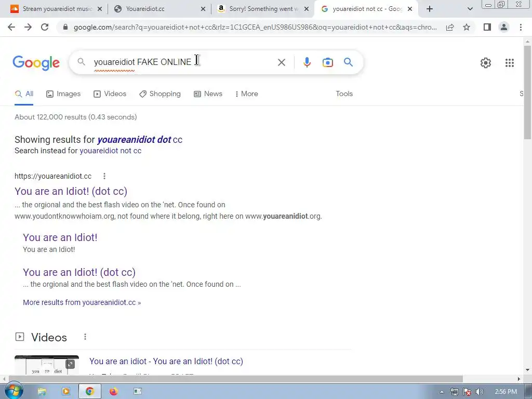532x399 pixels.
Task: Submit search with blue magnifier icon
Action: (348, 62)
